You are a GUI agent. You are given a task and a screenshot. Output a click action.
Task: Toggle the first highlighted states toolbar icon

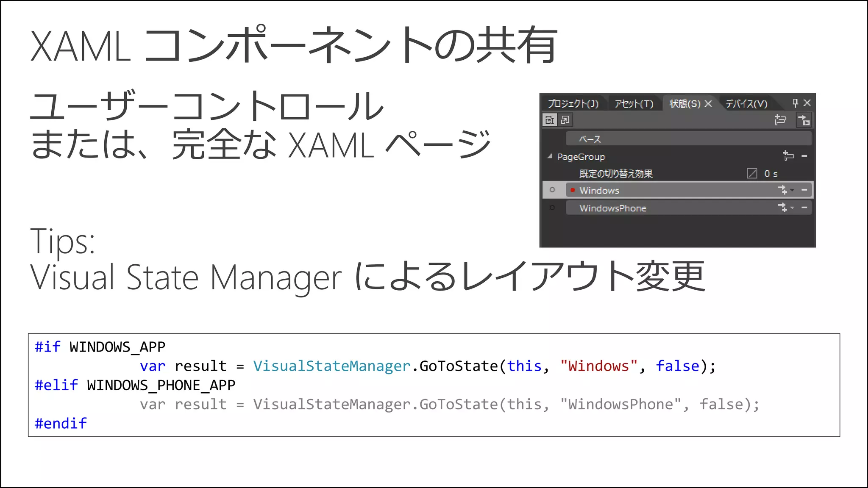coord(550,120)
